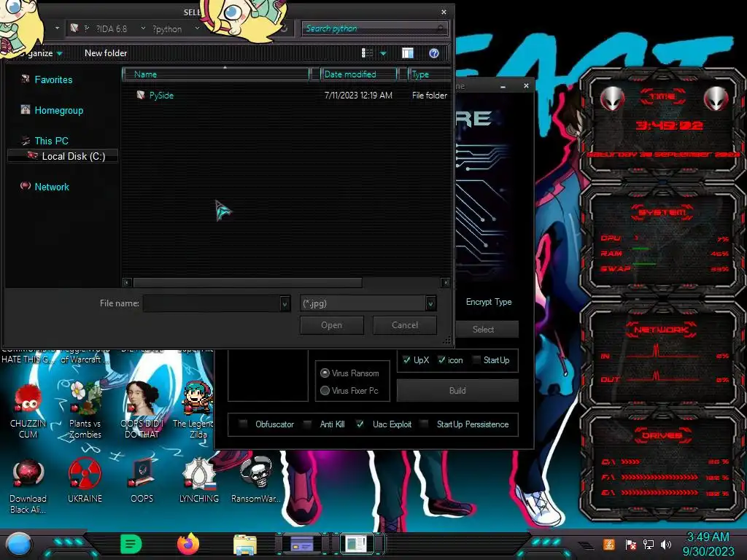
Task: Toggle the UpX checkbox
Action: pos(406,360)
